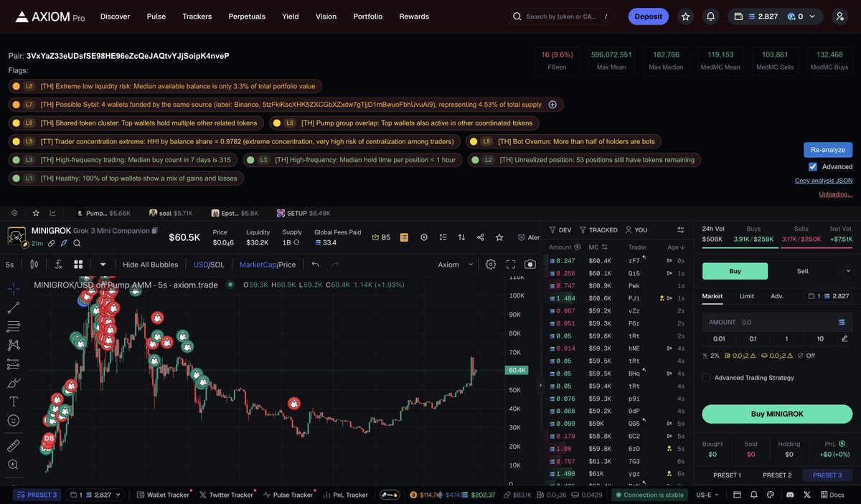Go to the Discover page

click(115, 16)
